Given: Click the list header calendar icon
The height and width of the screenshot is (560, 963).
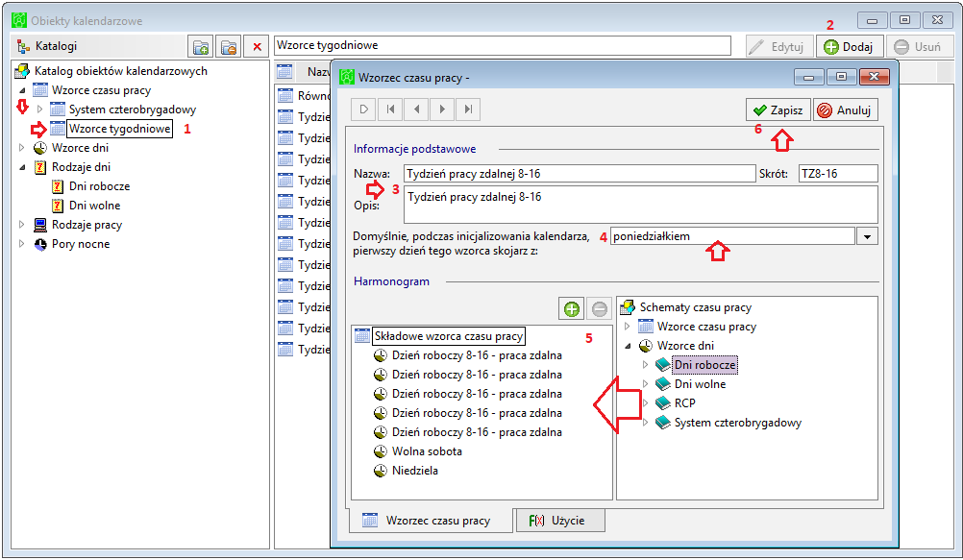Looking at the screenshot, I should (284, 72).
